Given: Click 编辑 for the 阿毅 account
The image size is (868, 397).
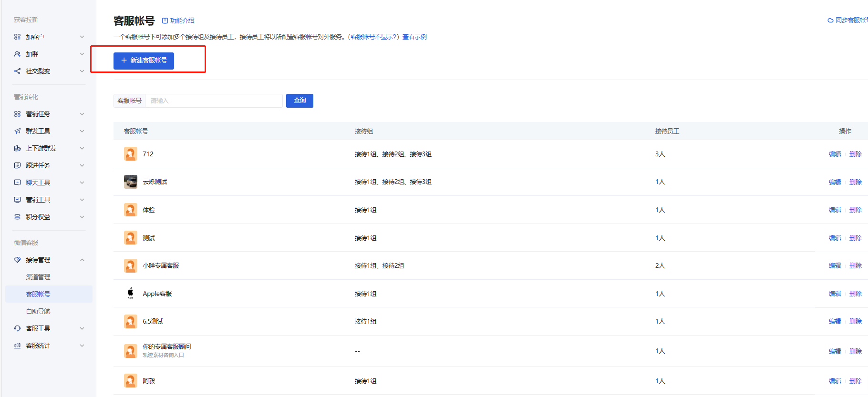Looking at the screenshot, I should pos(835,381).
